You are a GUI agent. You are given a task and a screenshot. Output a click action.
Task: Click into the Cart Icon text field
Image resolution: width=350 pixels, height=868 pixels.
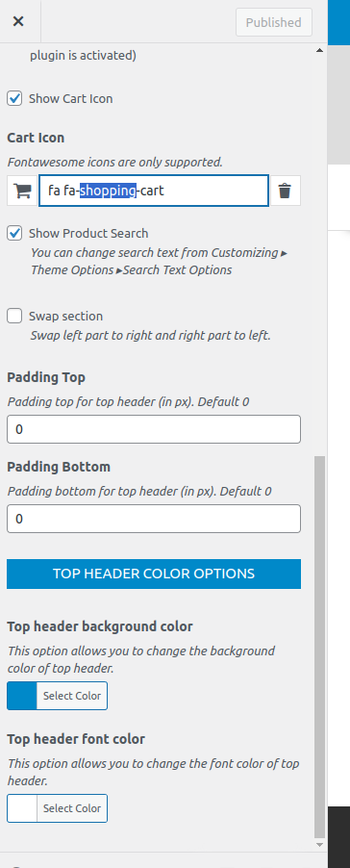pos(154,191)
